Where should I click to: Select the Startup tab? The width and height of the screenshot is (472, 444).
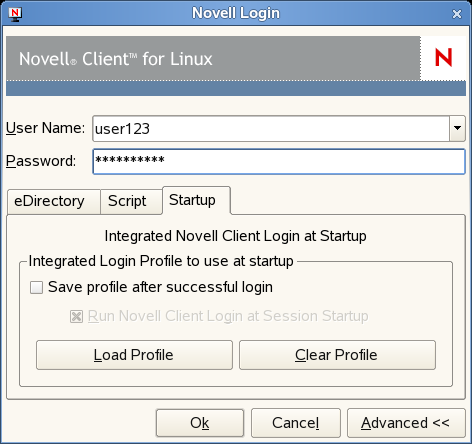tap(196, 200)
